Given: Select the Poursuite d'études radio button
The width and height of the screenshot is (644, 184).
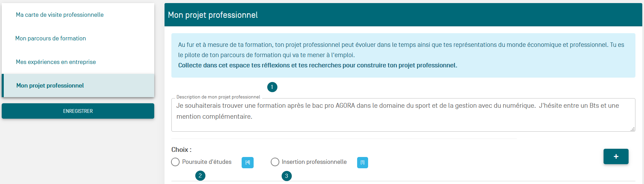Looking at the screenshot, I should (175, 162).
